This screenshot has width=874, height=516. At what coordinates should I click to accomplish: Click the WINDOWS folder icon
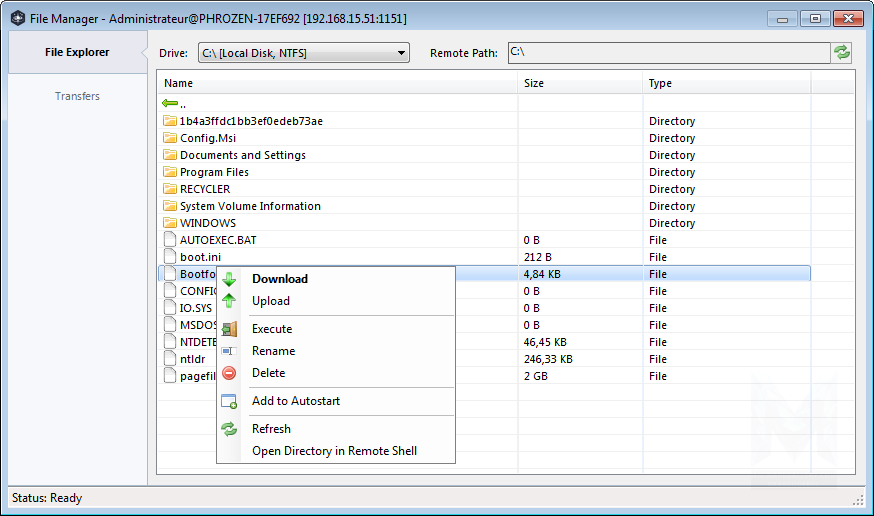[170, 223]
